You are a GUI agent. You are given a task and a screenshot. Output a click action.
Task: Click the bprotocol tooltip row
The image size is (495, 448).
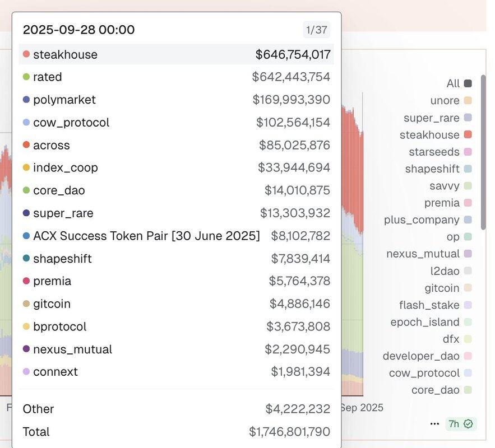coord(177,326)
